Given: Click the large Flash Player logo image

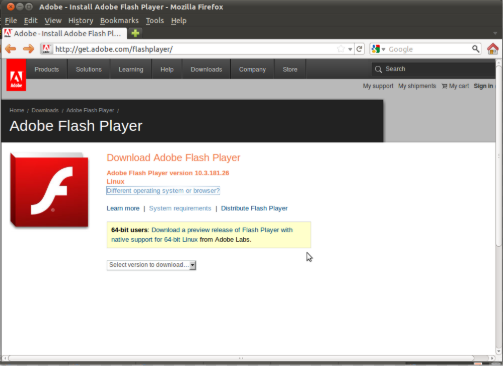Looking at the screenshot, I should pyautogui.click(x=49, y=190).
